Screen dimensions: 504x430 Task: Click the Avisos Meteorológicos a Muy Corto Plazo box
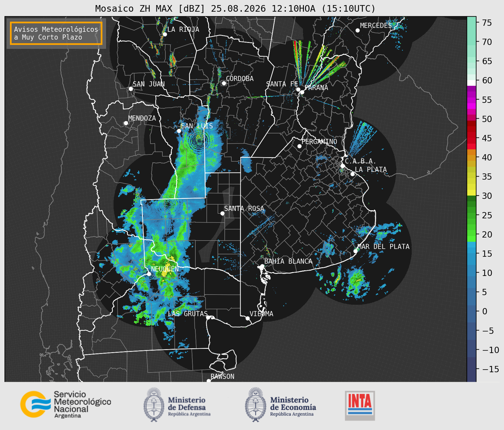(56, 33)
